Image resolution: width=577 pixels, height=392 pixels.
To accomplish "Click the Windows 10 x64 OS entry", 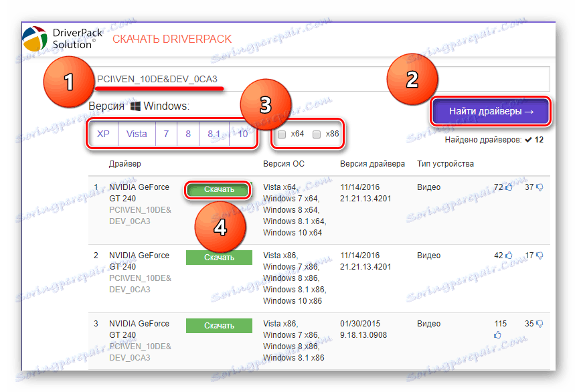I will [292, 233].
